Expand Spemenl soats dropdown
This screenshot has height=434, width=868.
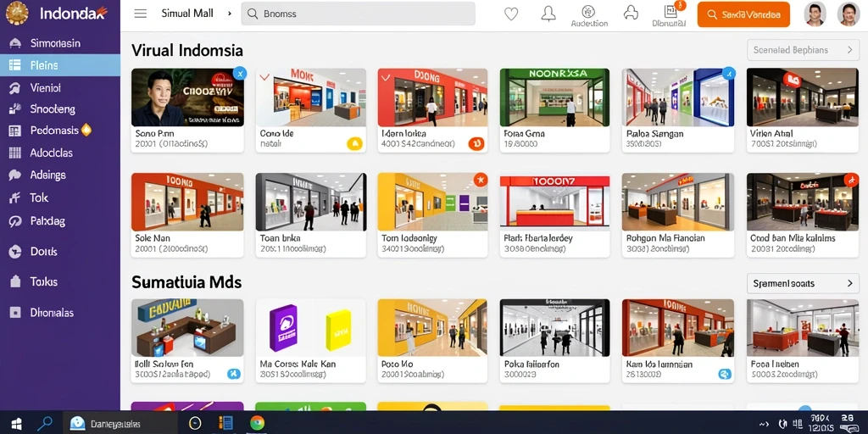point(803,283)
